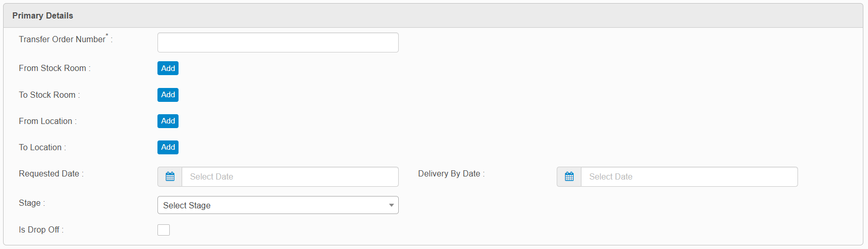Open the Requested Date calendar icon
This screenshot has height=249, width=868.
[170, 176]
